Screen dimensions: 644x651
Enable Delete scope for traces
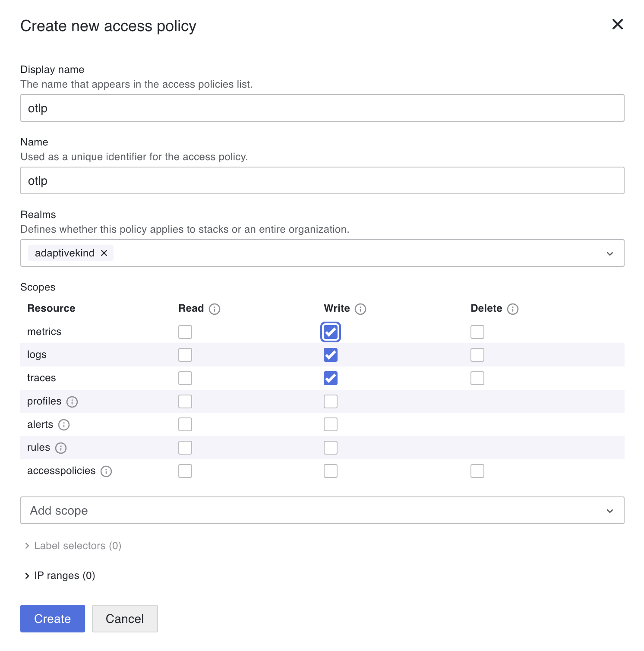477,378
